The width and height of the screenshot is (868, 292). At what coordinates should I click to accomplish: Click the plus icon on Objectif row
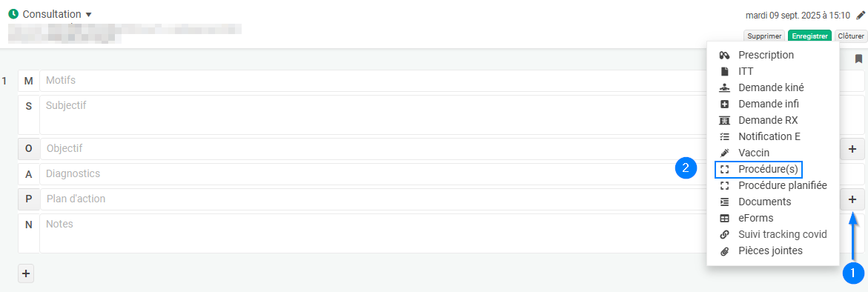click(852, 149)
